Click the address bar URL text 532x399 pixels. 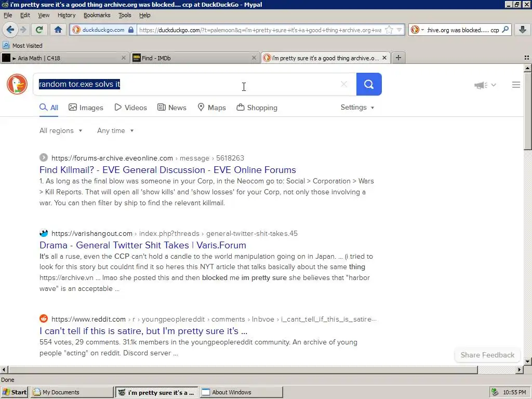tap(260, 30)
